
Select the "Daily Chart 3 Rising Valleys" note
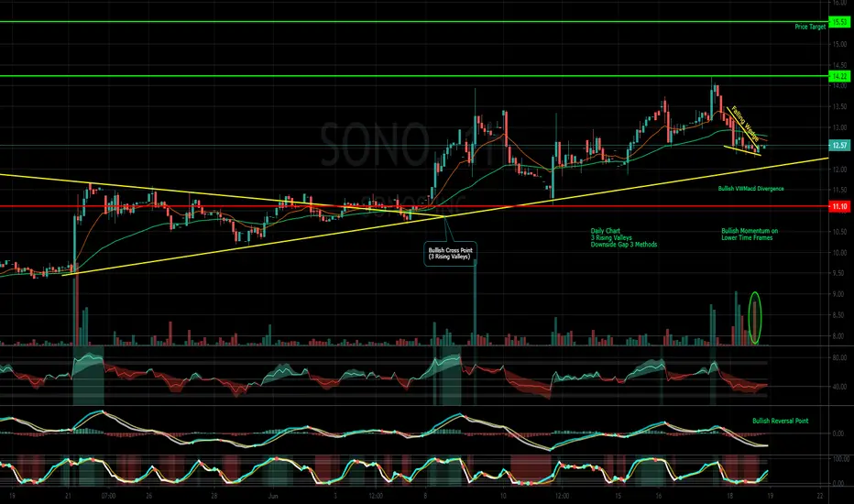coord(624,237)
